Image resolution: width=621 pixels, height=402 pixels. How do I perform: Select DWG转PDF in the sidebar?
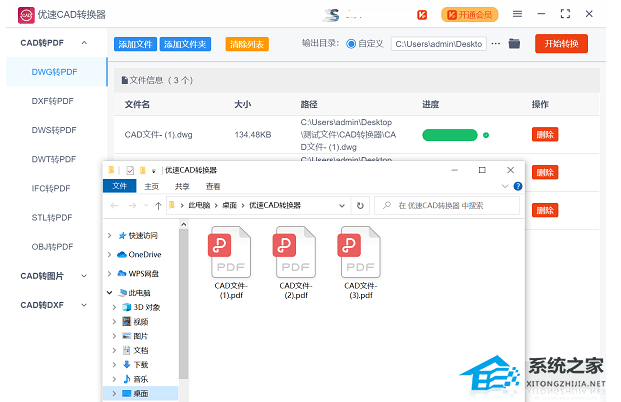55,72
